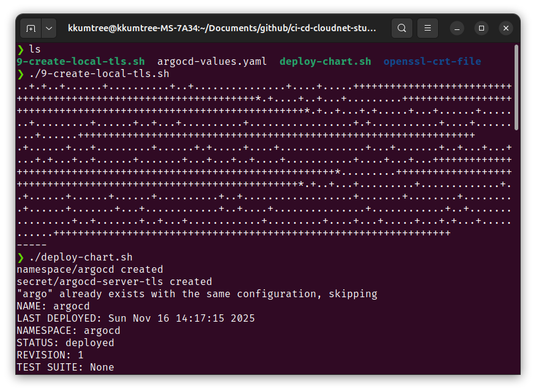Click the 'TEST SUITE: None' line
536x392 pixels.
point(65,367)
